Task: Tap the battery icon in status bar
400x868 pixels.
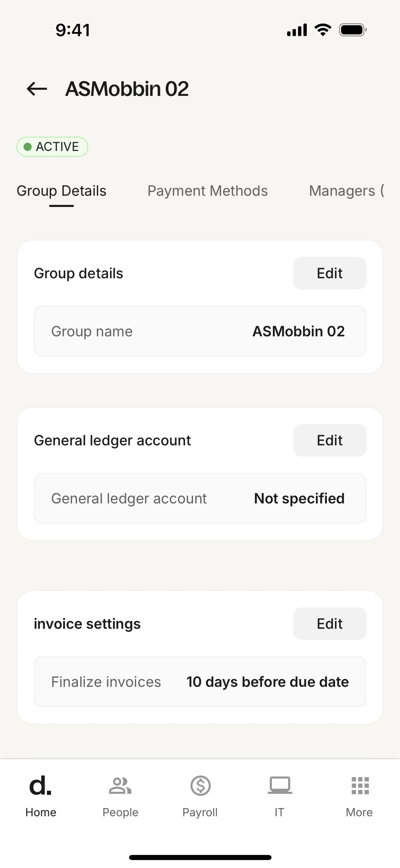Action: [x=352, y=30]
